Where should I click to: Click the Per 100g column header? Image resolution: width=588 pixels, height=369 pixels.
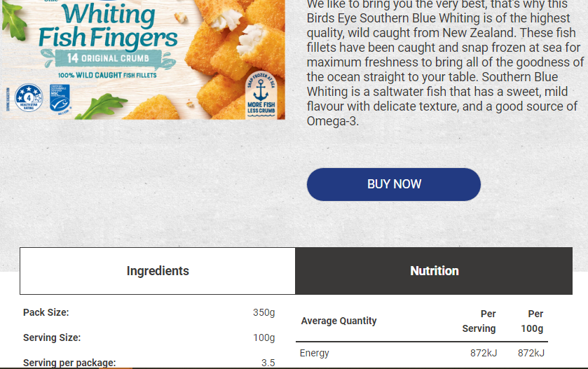(x=533, y=321)
